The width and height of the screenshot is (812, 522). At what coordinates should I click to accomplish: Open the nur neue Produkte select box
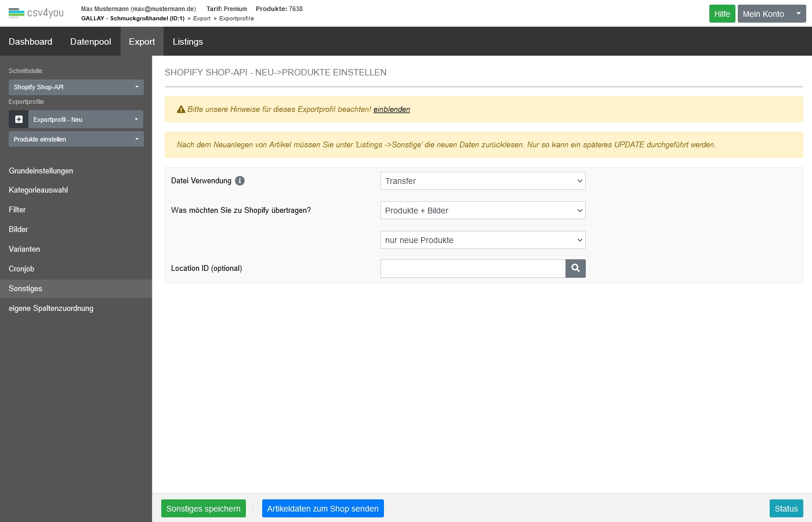[x=483, y=240]
